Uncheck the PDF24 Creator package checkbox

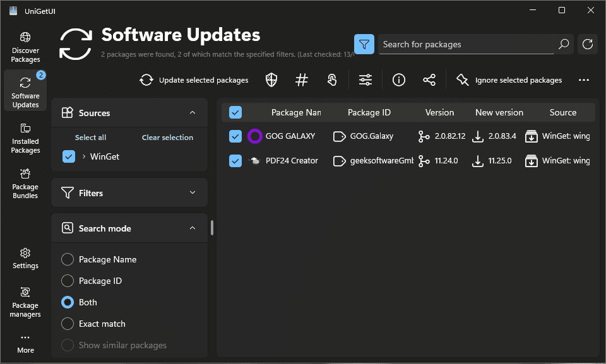(235, 160)
